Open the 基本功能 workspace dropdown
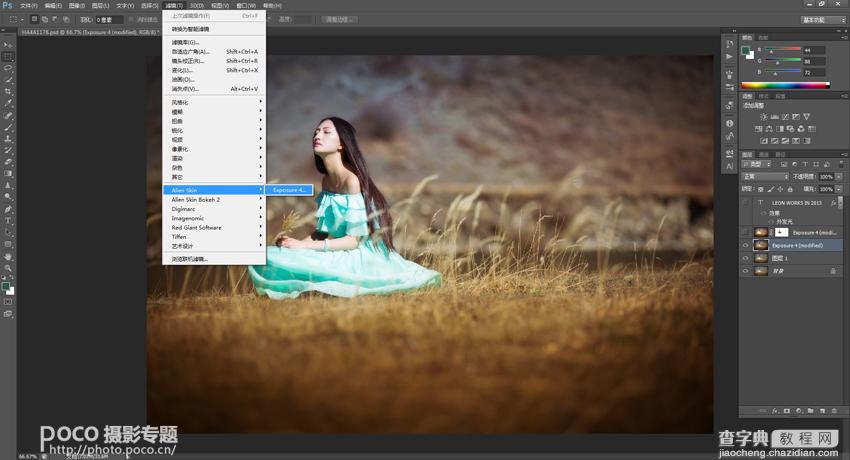850x460 pixels. (823, 20)
